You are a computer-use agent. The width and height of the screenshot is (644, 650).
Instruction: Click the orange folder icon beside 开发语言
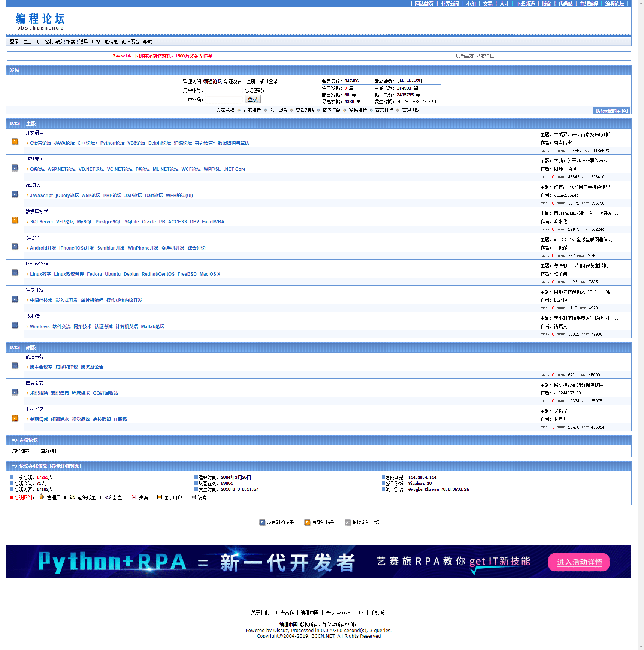point(15,142)
